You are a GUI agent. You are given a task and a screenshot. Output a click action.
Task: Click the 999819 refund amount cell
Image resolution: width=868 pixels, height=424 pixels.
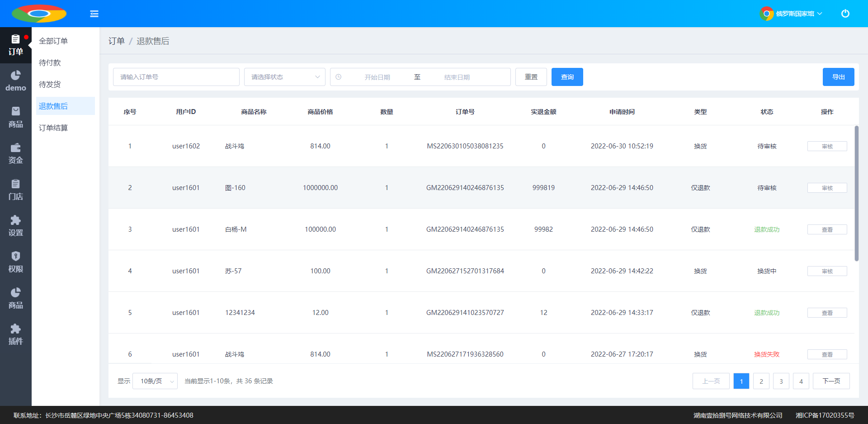543,188
